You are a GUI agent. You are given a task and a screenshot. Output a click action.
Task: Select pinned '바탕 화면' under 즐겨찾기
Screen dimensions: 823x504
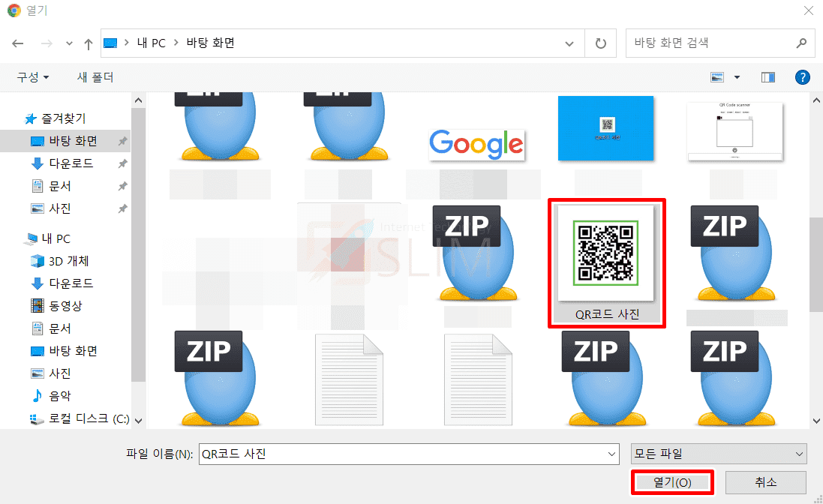coord(73,141)
